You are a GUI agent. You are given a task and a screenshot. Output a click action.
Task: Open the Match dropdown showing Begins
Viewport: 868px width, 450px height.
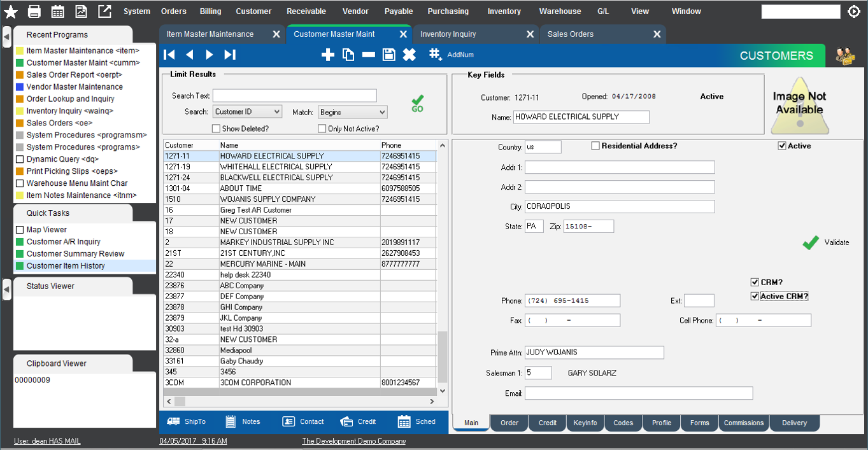353,112
